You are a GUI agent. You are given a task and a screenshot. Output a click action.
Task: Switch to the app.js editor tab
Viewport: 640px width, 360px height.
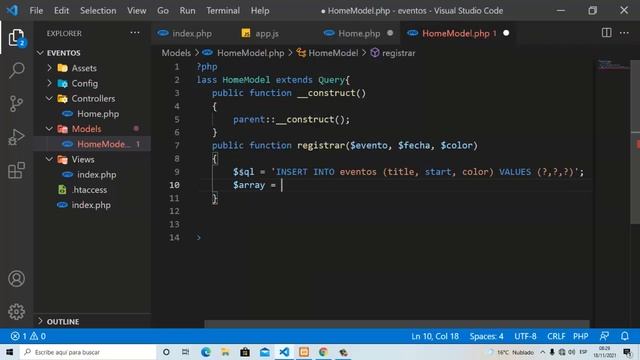point(266,33)
